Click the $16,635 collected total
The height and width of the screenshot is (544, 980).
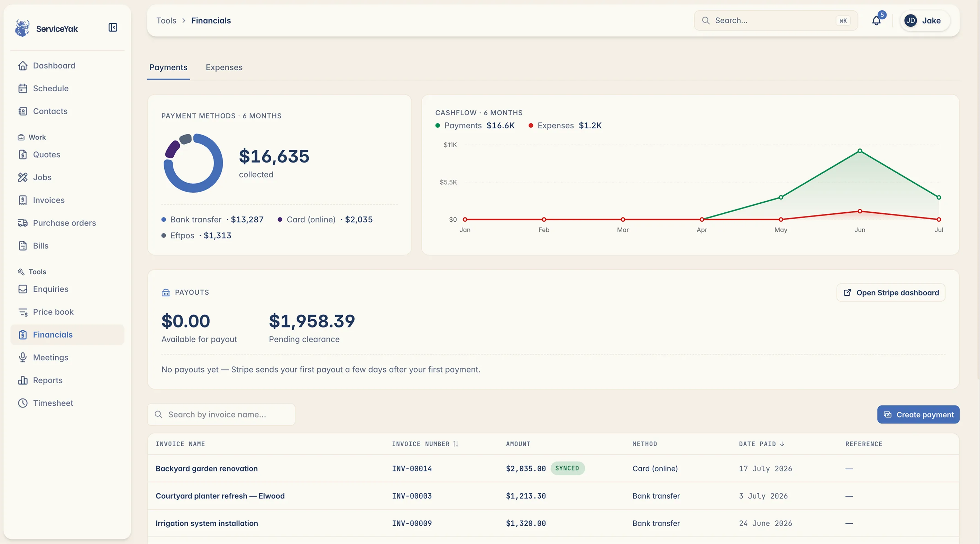(x=274, y=156)
